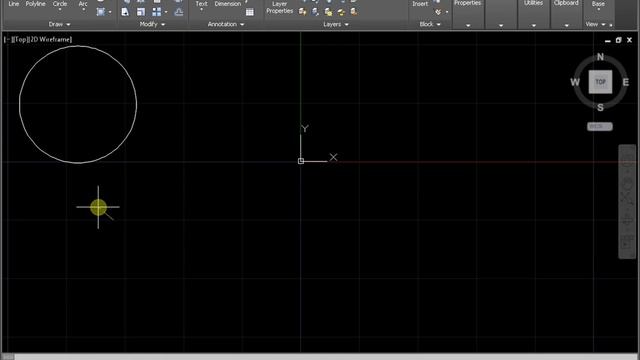Click the Hatch icon in Draw panel
The width and height of the screenshot is (640, 360).
[x=101, y=12]
